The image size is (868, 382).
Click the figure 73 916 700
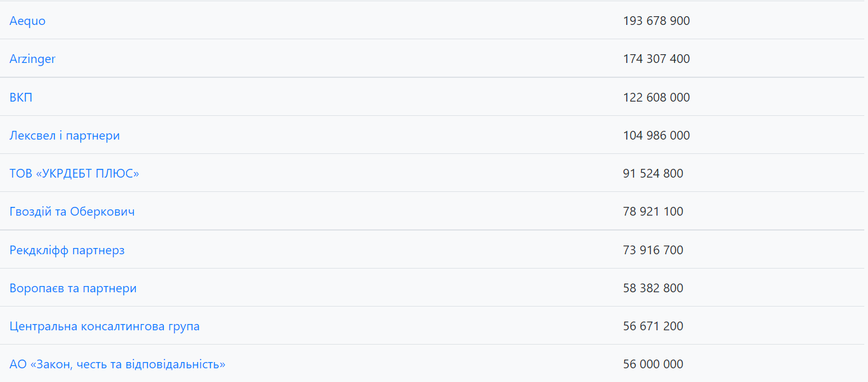pyautogui.click(x=653, y=250)
